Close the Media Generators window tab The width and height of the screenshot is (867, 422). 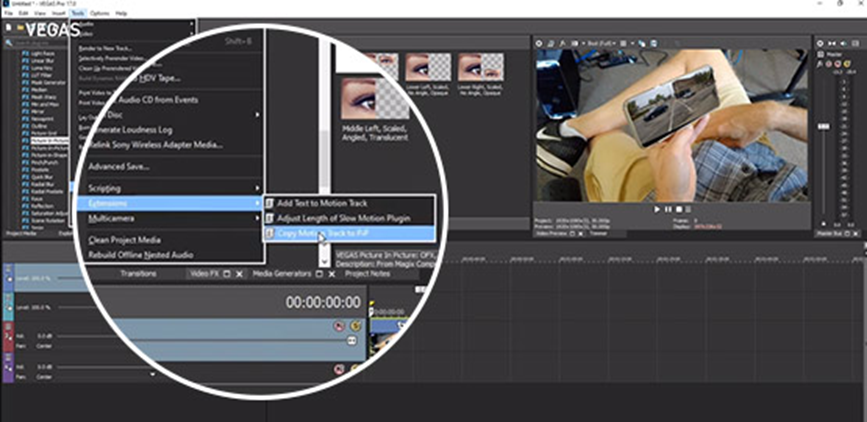coord(332,274)
